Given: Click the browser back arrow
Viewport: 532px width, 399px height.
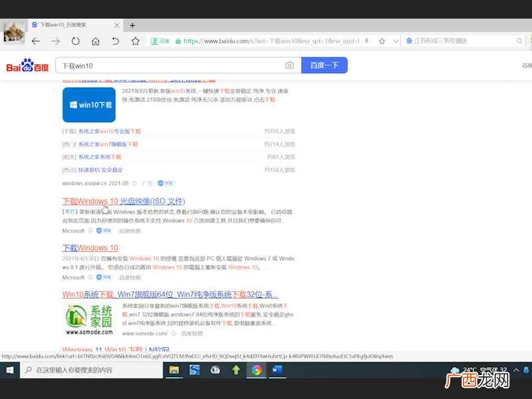Looking at the screenshot, I should click(x=36, y=41).
